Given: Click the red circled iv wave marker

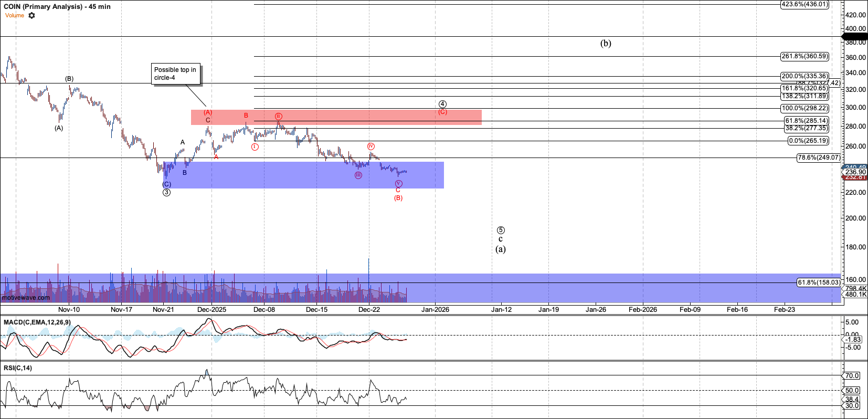Looking at the screenshot, I should tap(371, 146).
